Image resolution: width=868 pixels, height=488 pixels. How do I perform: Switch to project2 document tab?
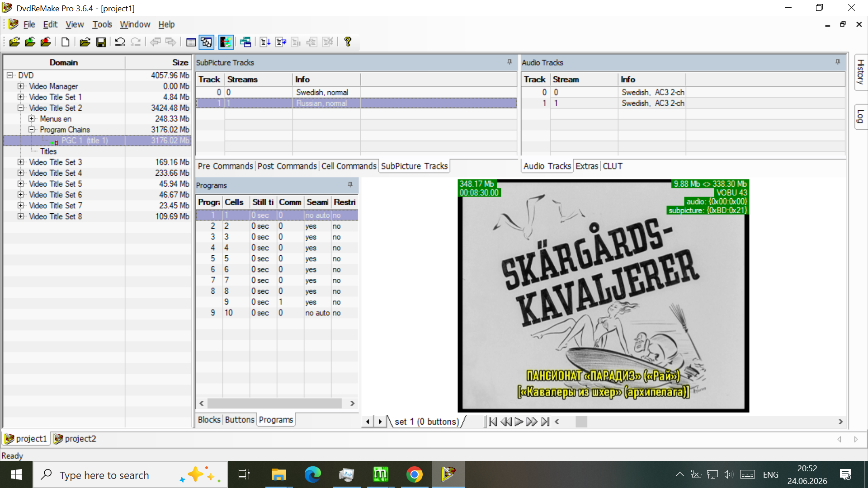[75, 439]
